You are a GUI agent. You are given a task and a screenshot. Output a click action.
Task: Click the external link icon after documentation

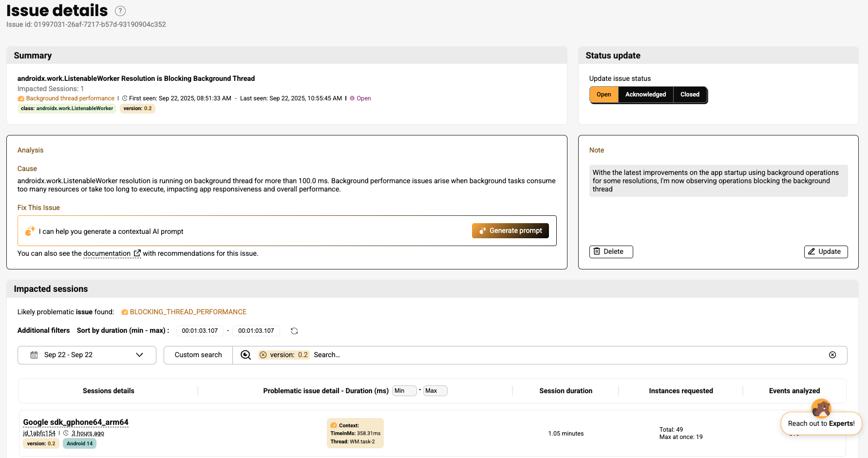click(137, 253)
